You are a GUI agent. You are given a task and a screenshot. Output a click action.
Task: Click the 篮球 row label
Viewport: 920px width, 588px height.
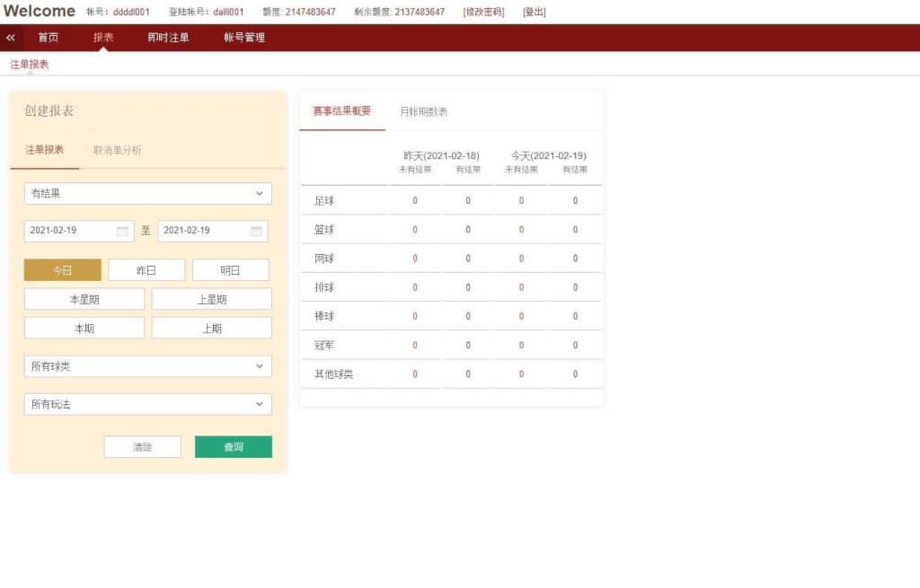point(324,230)
